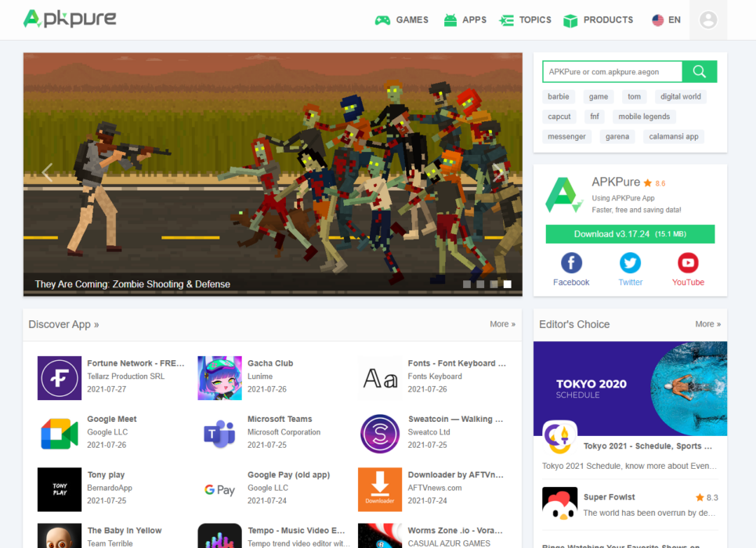Open the Games menu

(x=402, y=20)
